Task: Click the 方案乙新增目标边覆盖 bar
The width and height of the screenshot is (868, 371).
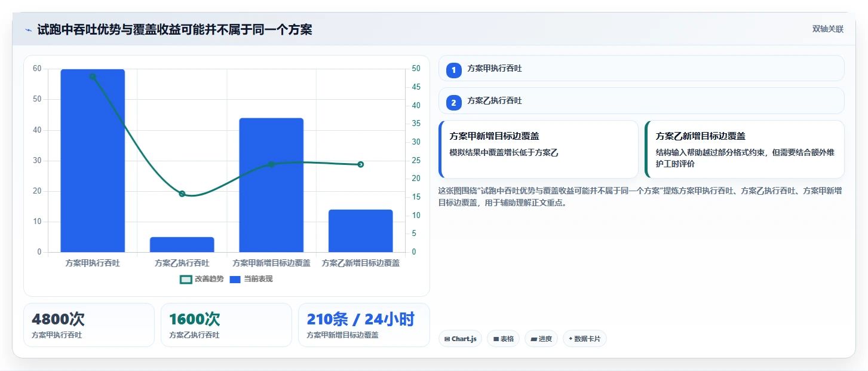Action: coord(361,231)
